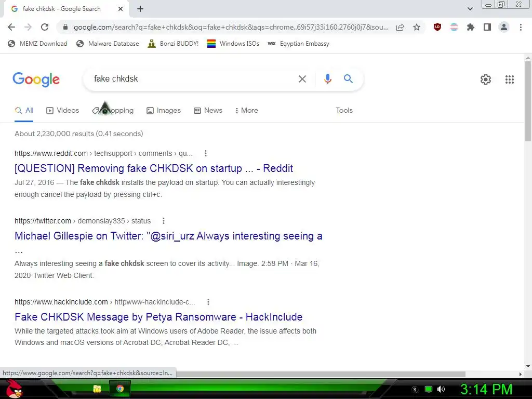The height and width of the screenshot is (399, 532).
Task: Close the fake chkdsk tab
Action: pos(121,9)
